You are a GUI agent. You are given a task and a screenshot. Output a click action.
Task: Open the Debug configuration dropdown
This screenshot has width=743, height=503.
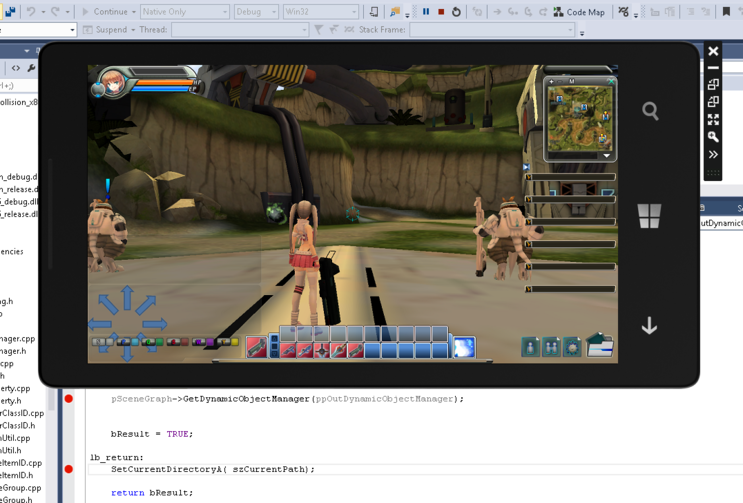click(256, 12)
